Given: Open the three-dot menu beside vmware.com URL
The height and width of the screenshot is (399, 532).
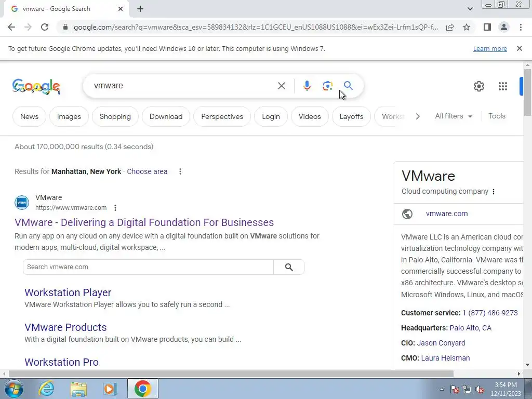Looking at the screenshot, I should (x=115, y=208).
